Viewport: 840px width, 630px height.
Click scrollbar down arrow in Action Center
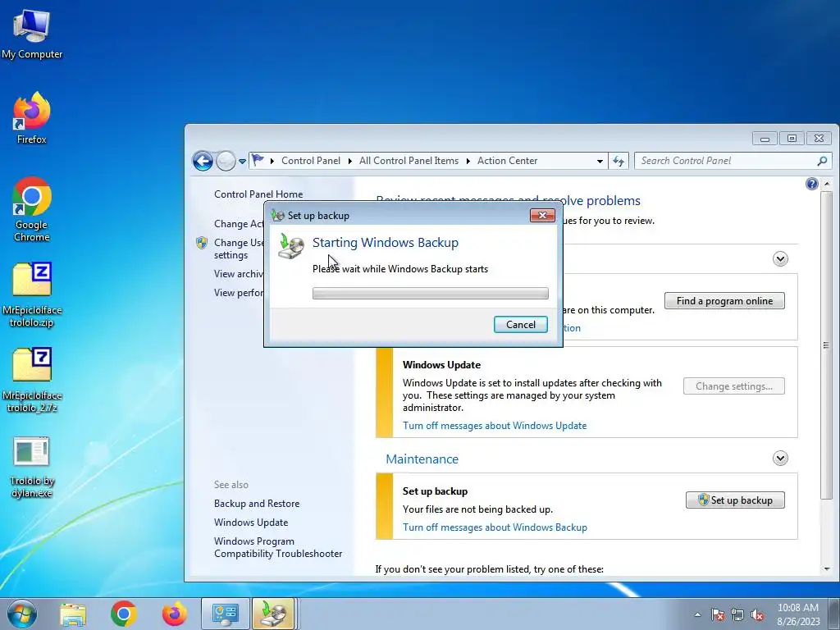(x=827, y=569)
